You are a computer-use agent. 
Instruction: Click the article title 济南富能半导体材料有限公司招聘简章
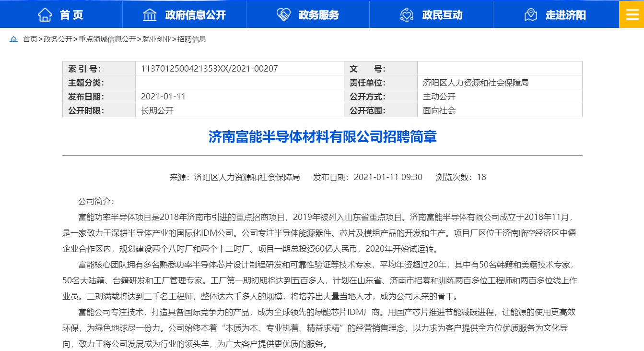pos(322,137)
